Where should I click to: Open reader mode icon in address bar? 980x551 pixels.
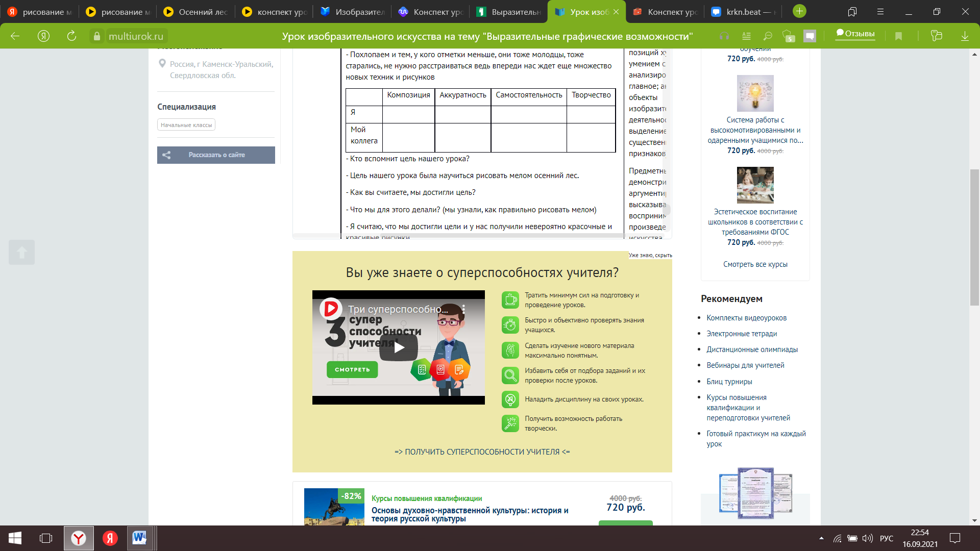tap(746, 36)
